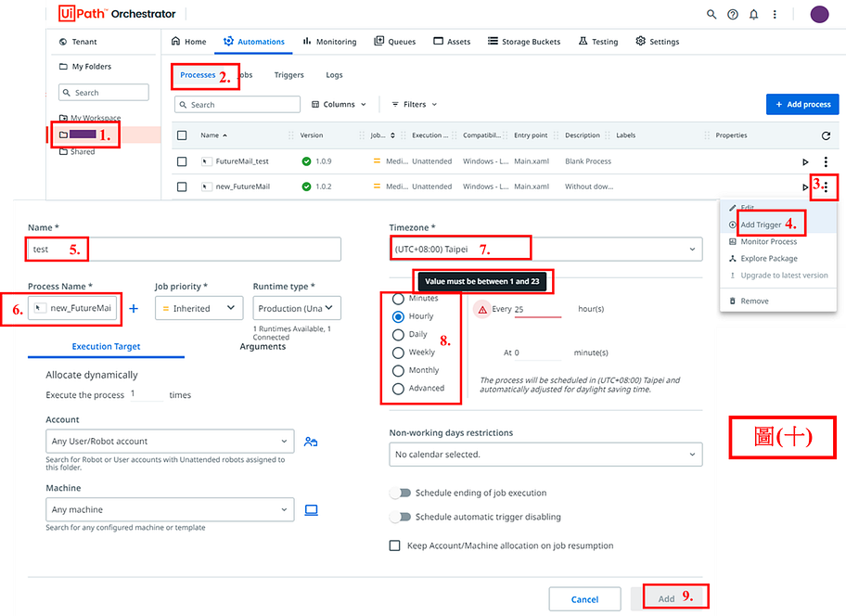Screen dimensions: 846x616
Task: Select the Hourly radio option
Action: 398,316
